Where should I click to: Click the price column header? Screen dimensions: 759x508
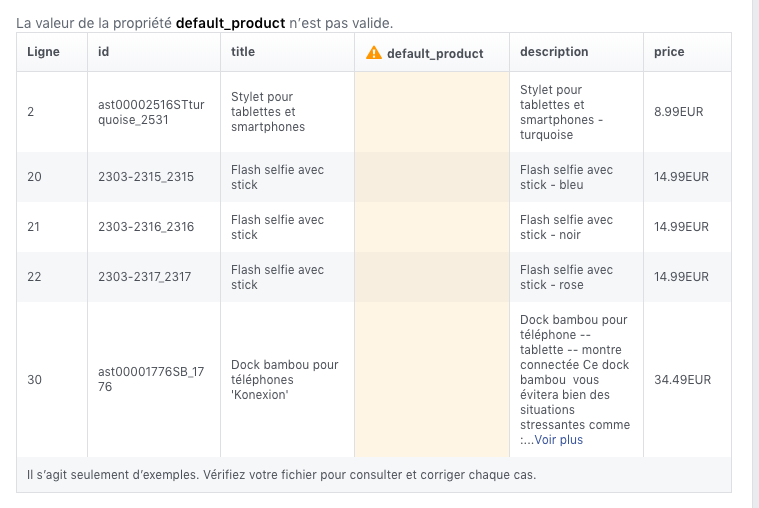pos(687,52)
